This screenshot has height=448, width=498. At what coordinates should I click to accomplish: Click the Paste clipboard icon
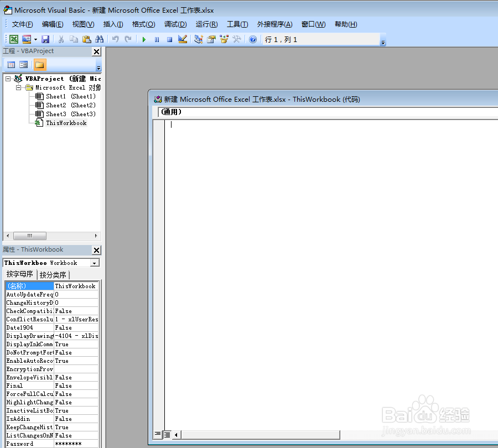86,39
